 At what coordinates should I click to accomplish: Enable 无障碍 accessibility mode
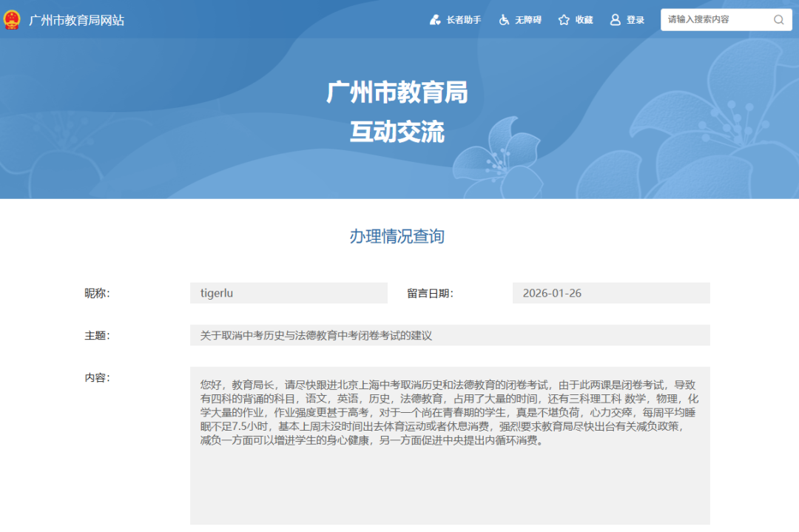point(525,19)
